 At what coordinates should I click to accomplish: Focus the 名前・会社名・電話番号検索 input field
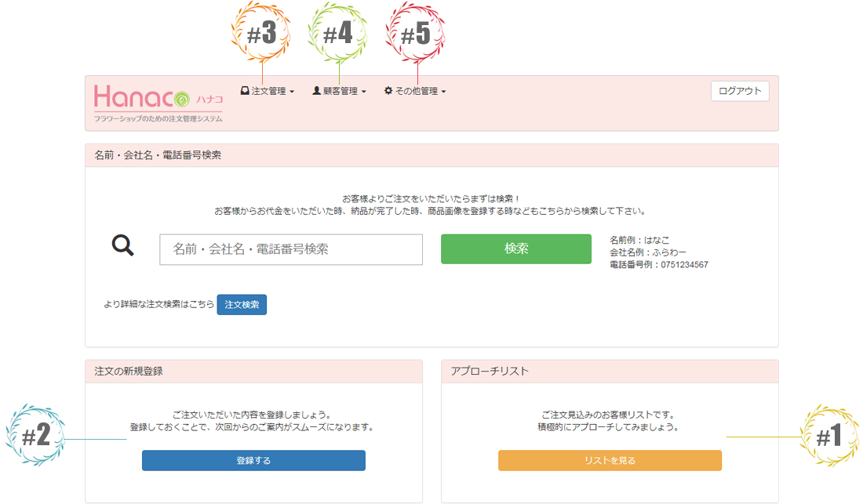(x=291, y=249)
